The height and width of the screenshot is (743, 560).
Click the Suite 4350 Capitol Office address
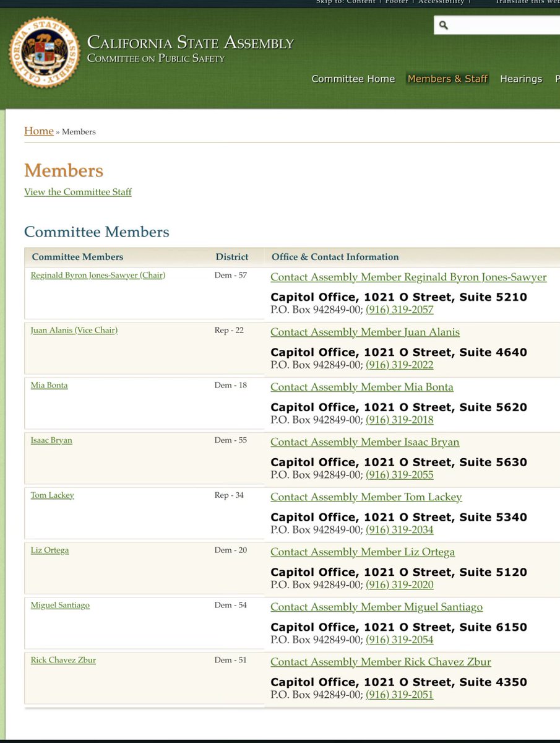point(399,682)
